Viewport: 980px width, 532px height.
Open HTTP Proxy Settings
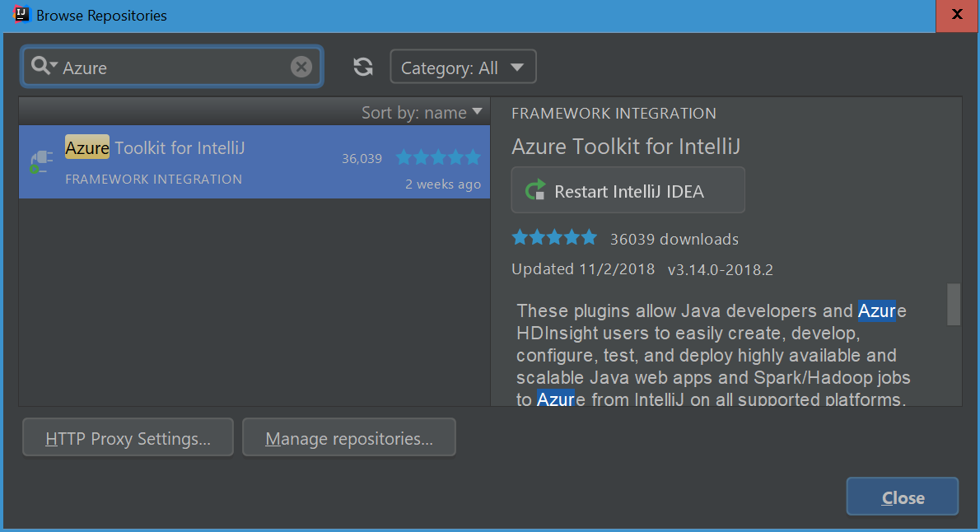click(127, 437)
